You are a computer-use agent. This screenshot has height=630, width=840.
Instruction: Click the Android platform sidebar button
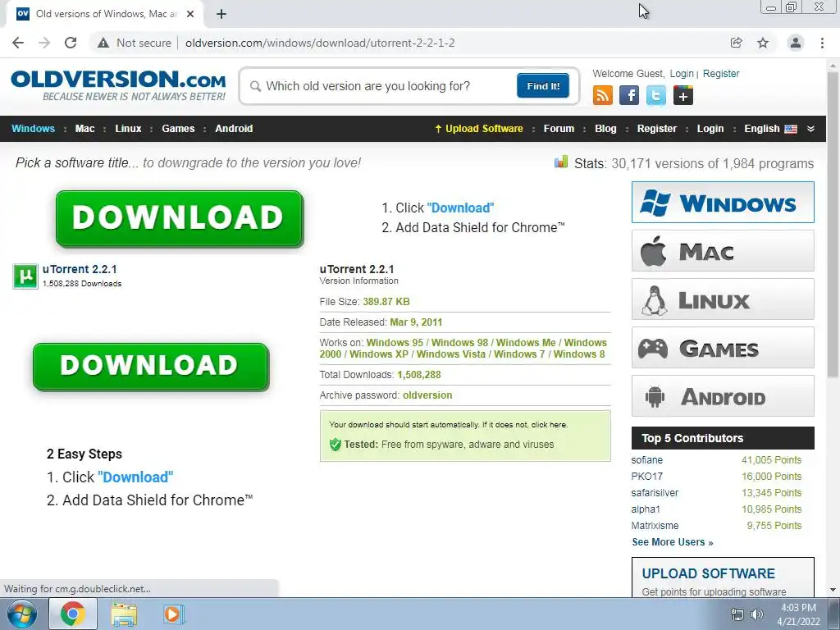click(723, 396)
